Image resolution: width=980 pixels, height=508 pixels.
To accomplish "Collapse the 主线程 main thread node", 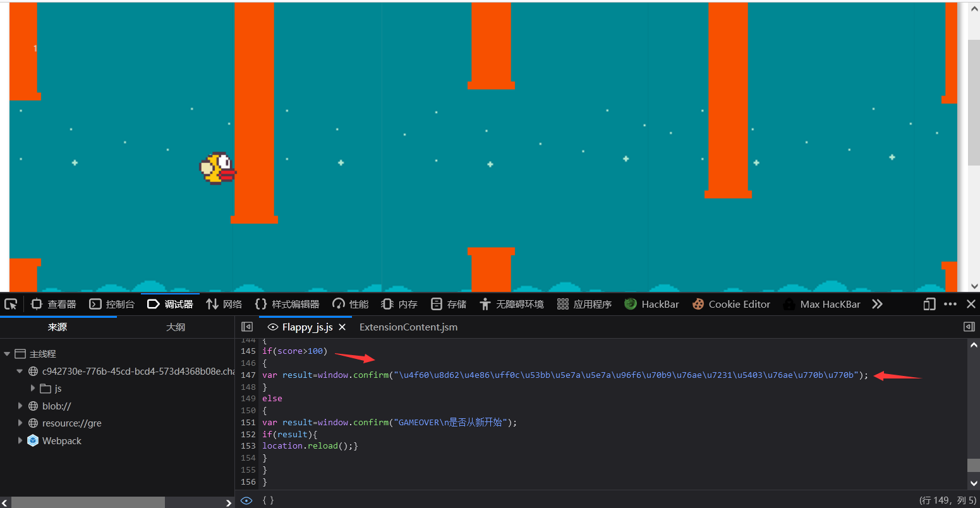I will (x=7, y=354).
